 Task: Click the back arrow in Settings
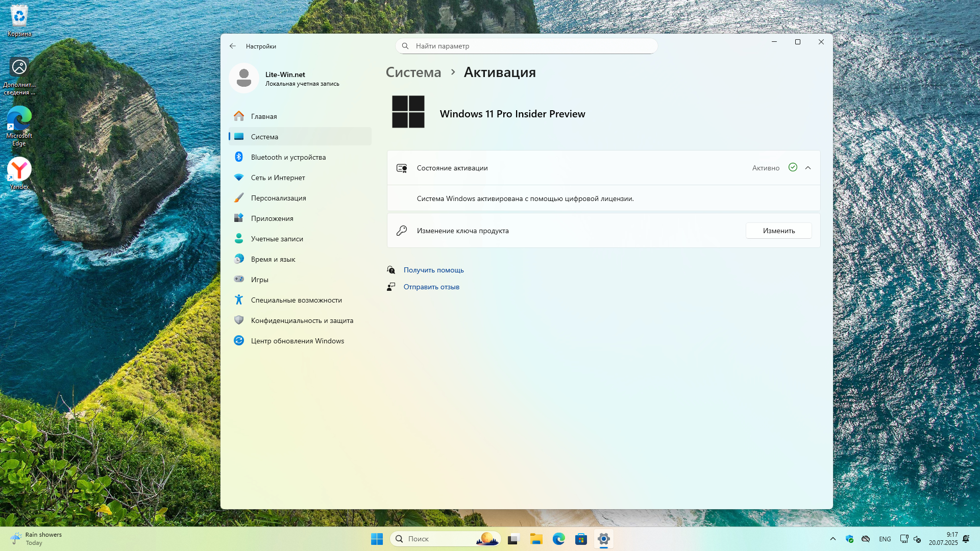233,46
